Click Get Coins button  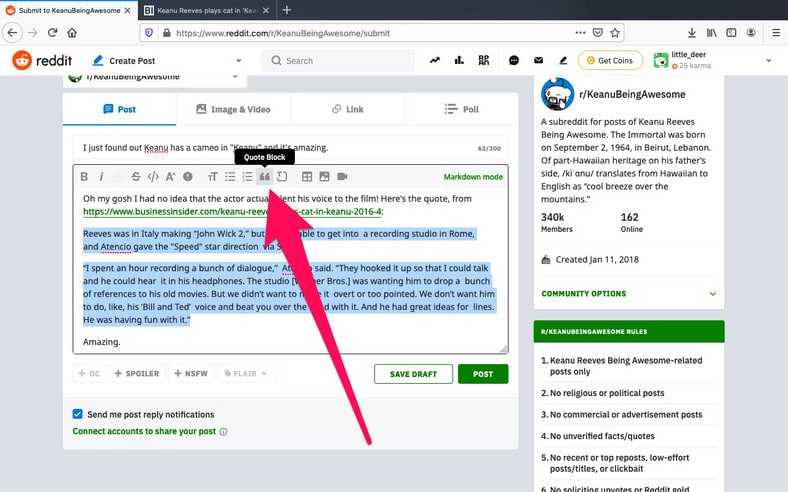(x=610, y=60)
